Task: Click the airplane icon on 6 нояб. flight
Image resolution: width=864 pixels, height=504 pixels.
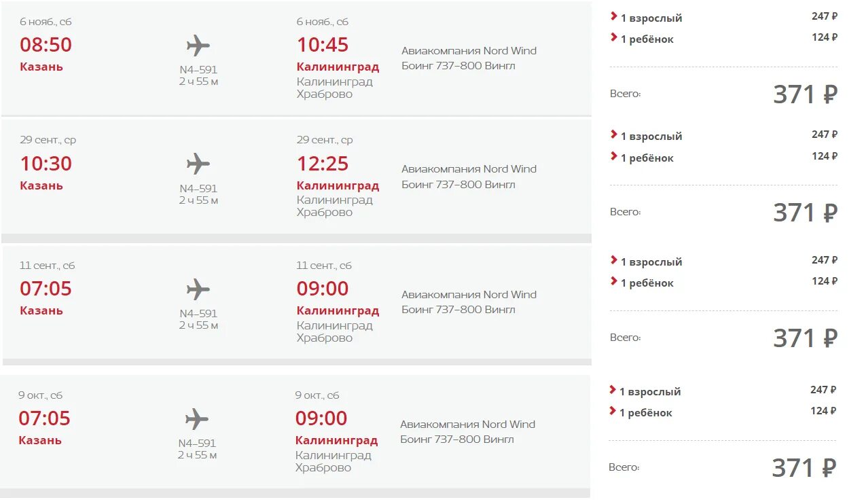Action: coord(198,46)
